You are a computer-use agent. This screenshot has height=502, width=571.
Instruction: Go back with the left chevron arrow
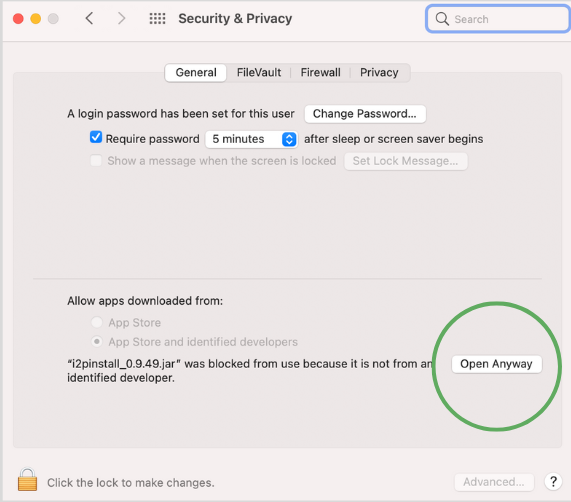pos(90,18)
